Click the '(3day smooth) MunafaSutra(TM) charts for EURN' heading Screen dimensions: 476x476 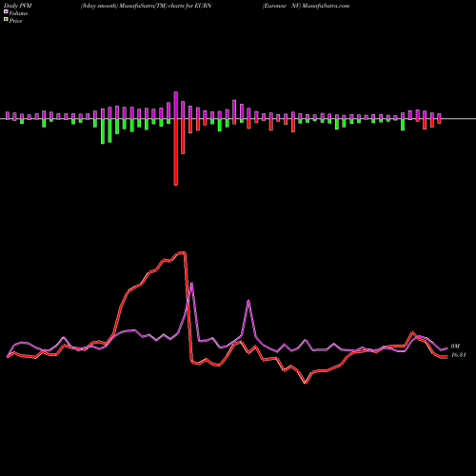click(x=146, y=6)
